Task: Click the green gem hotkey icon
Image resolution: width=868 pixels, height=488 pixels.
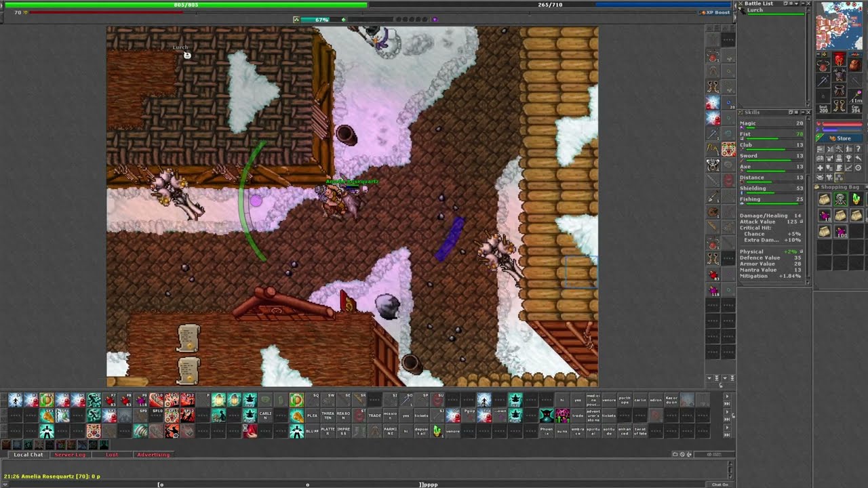Action: [438, 430]
